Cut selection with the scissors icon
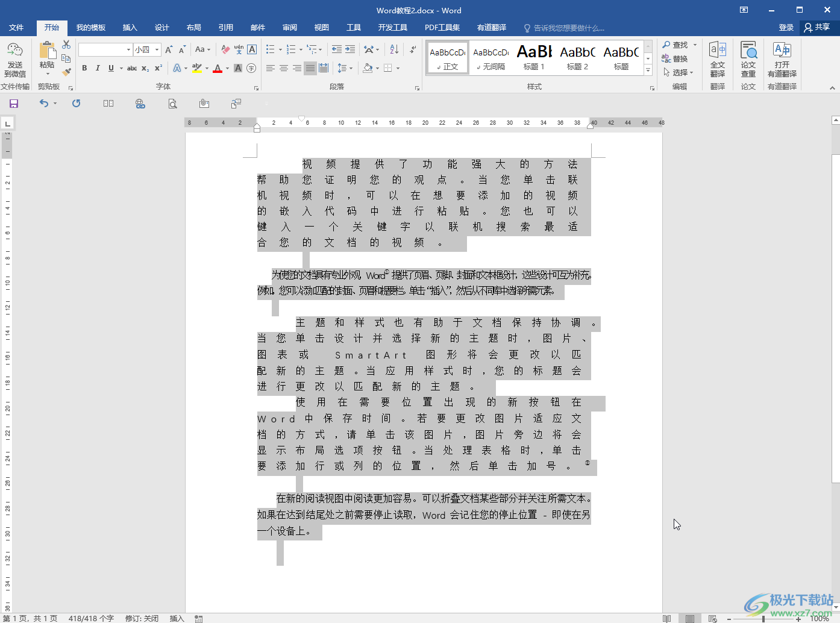 pos(66,45)
